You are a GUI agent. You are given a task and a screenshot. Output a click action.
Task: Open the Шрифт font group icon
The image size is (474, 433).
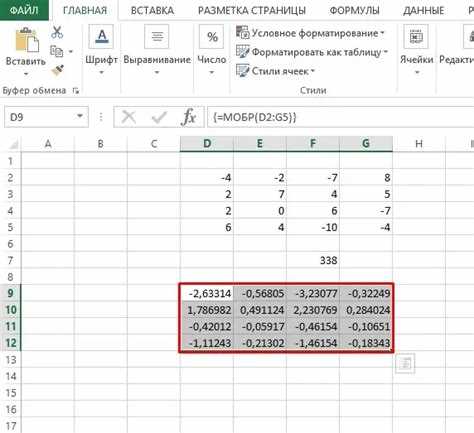[x=101, y=36]
